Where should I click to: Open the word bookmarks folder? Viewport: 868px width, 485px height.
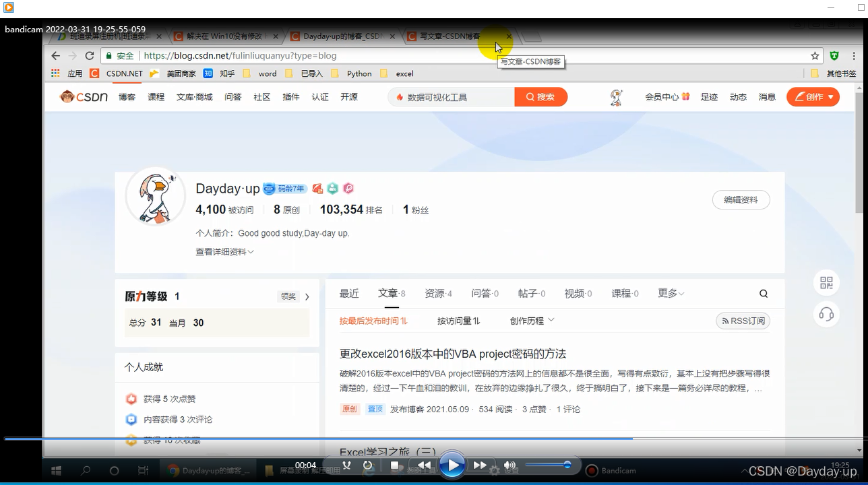click(259, 73)
